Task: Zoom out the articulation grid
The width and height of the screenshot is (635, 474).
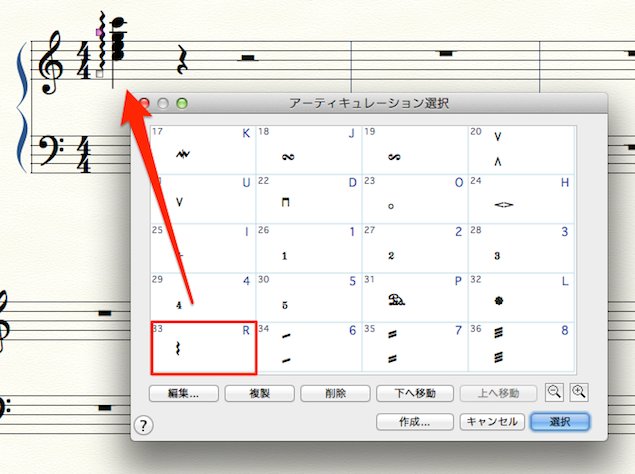Action: [554, 392]
